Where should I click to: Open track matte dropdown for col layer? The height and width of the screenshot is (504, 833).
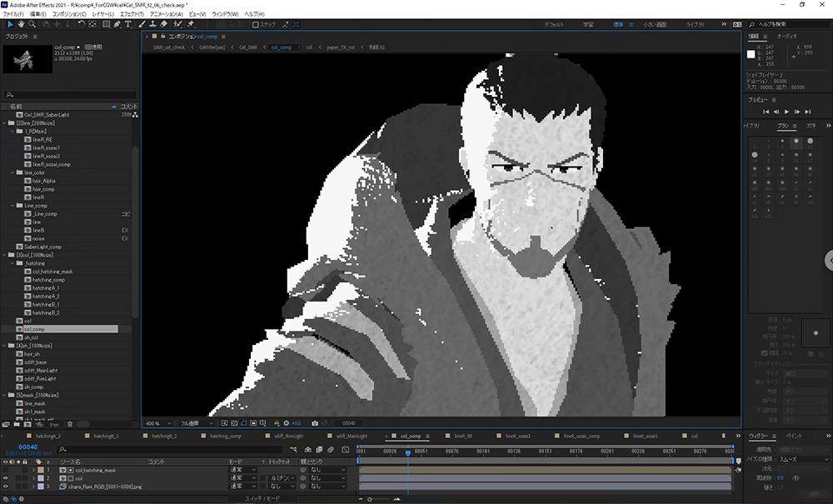(x=282, y=478)
